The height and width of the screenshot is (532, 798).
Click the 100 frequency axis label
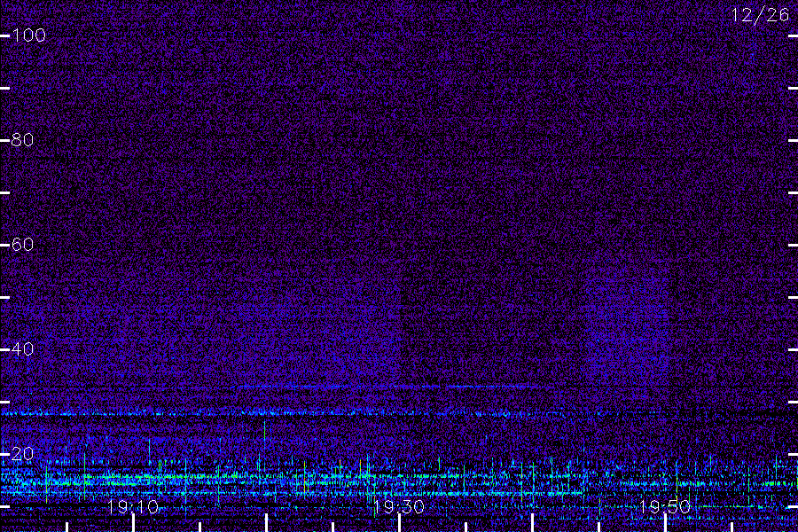pos(28,35)
